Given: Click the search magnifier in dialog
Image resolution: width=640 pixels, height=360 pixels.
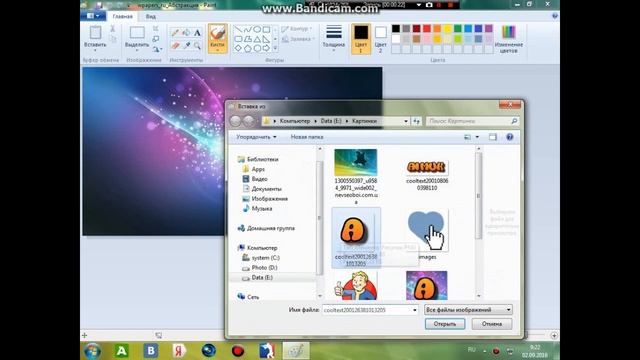Looking at the screenshot, I should (514, 121).
